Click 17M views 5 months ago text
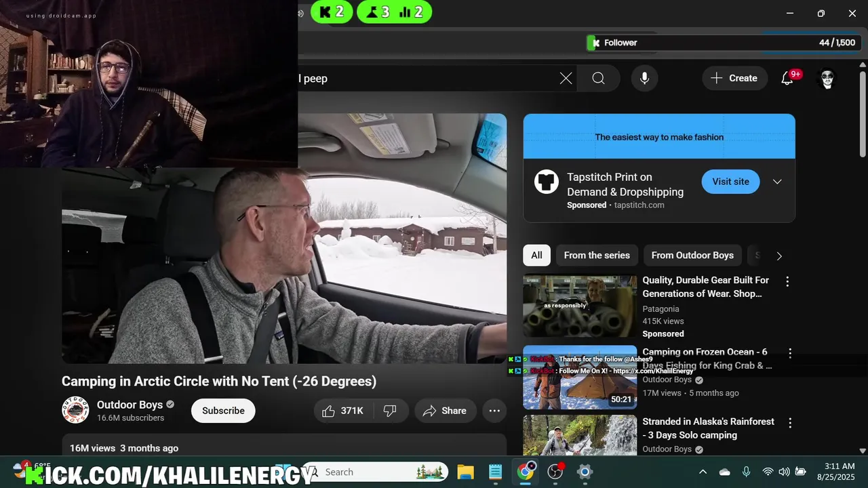 690,393
